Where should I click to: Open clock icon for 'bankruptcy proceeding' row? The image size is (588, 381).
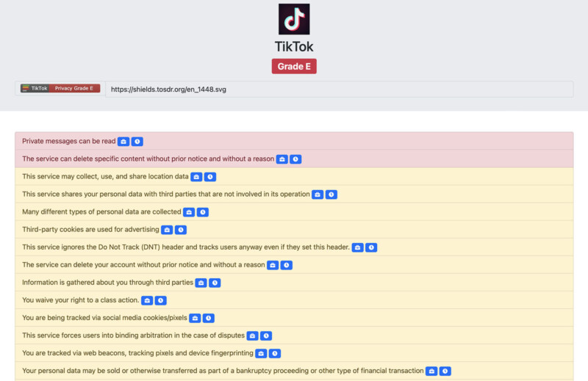point(445,371)
